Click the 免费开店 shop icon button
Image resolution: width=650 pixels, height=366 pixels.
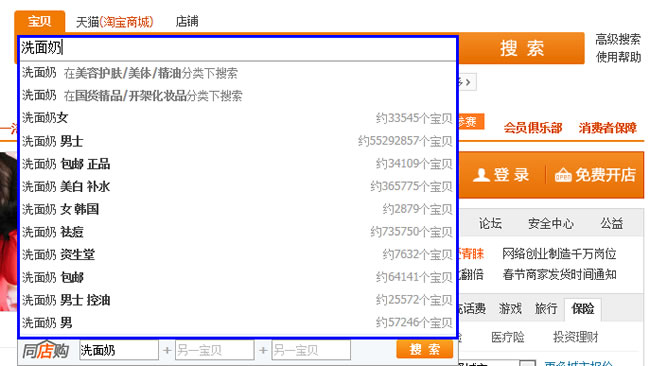tap(595, 175)
